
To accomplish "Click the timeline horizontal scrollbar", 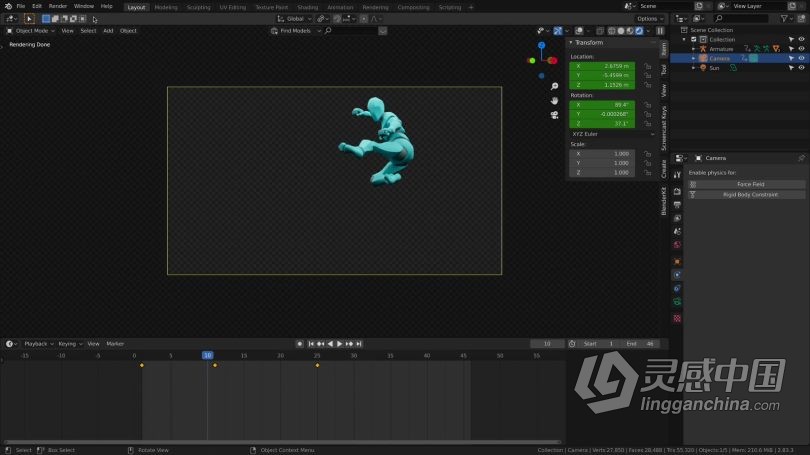I will (283, 442).
